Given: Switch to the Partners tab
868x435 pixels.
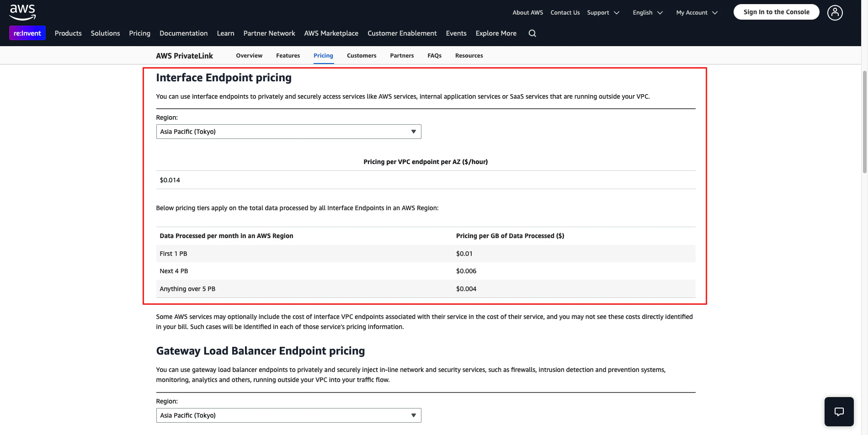Looking at the screenshot, I should click(402, 56).
